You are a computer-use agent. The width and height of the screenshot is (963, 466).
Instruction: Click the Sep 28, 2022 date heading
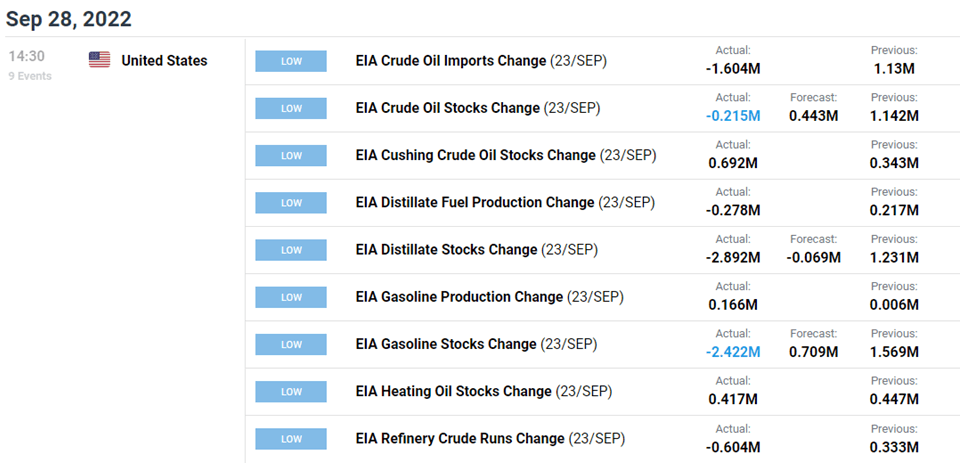tap(68, 19)
